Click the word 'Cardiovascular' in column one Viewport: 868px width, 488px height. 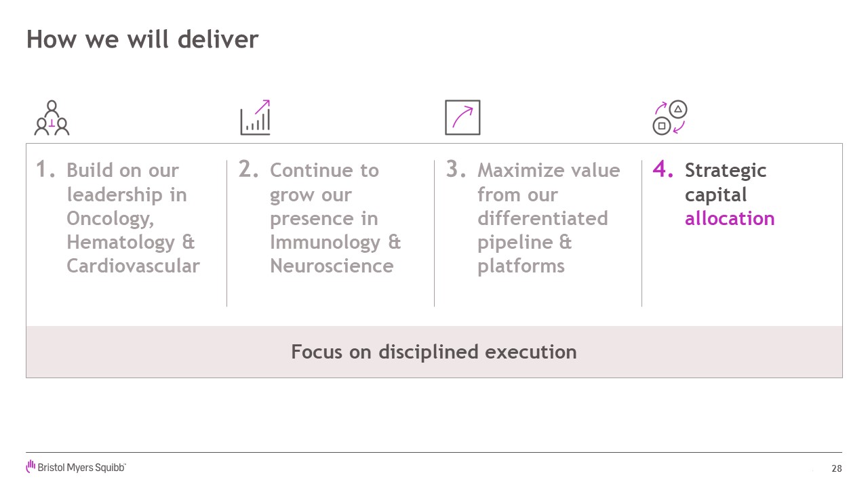(x=133, y=266)
